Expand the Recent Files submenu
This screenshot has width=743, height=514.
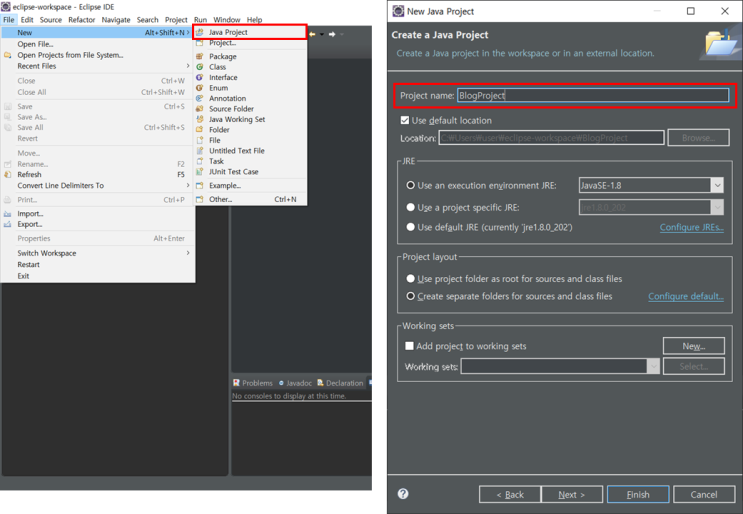click(x=188, y=66)
